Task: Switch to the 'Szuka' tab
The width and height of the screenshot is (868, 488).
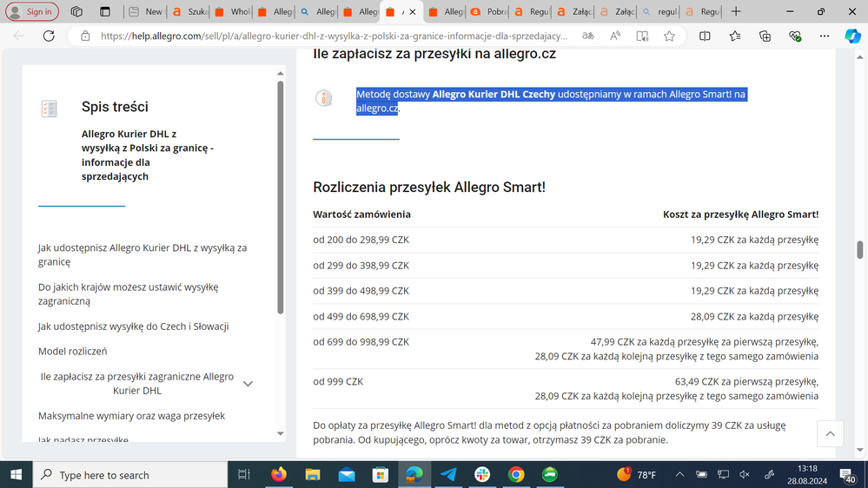Action: [x=189, y=11]
